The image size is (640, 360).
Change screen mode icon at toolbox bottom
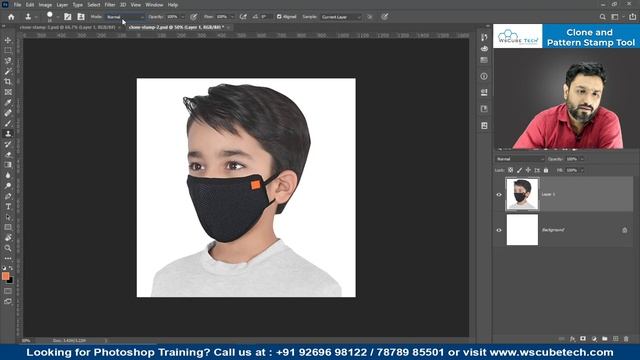[8, 302]
